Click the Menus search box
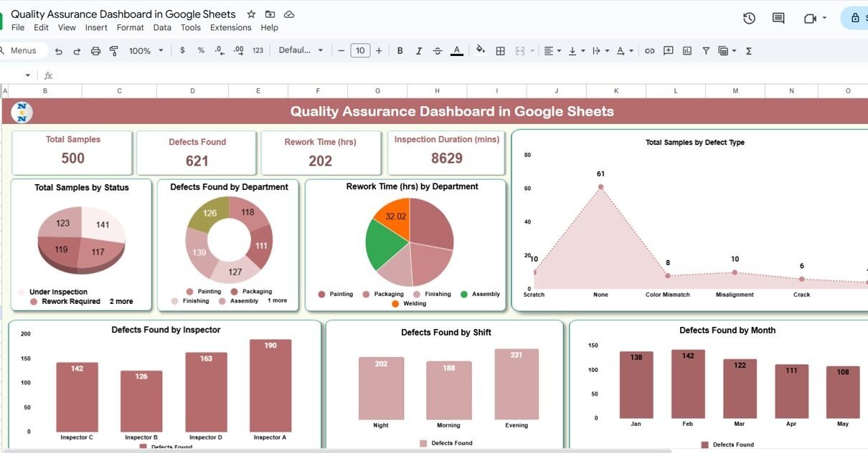This screenshot has width=868, height=453. 23,51
